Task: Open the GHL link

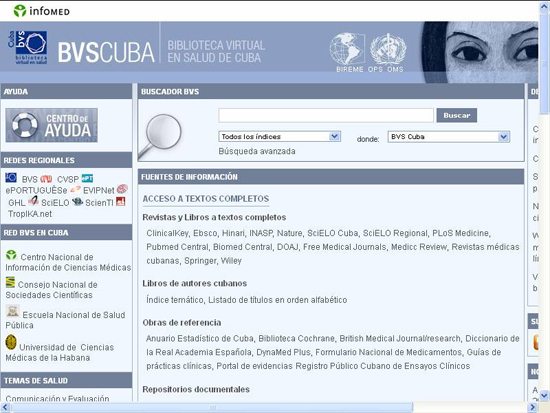Action: pos(17,203)
